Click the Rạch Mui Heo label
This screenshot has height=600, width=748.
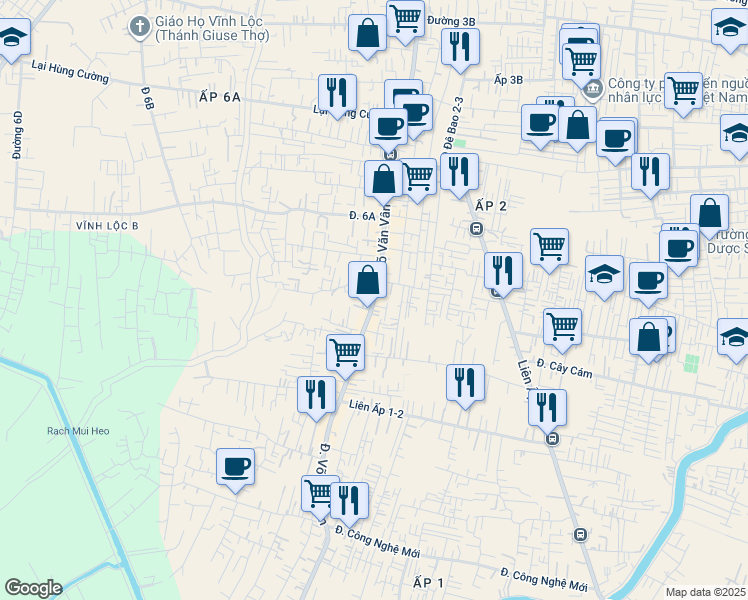[78, 431]
